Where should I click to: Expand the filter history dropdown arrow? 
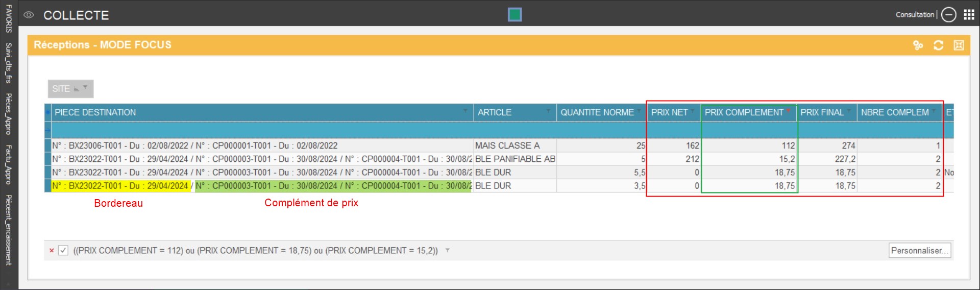click(x=448, y=250)
